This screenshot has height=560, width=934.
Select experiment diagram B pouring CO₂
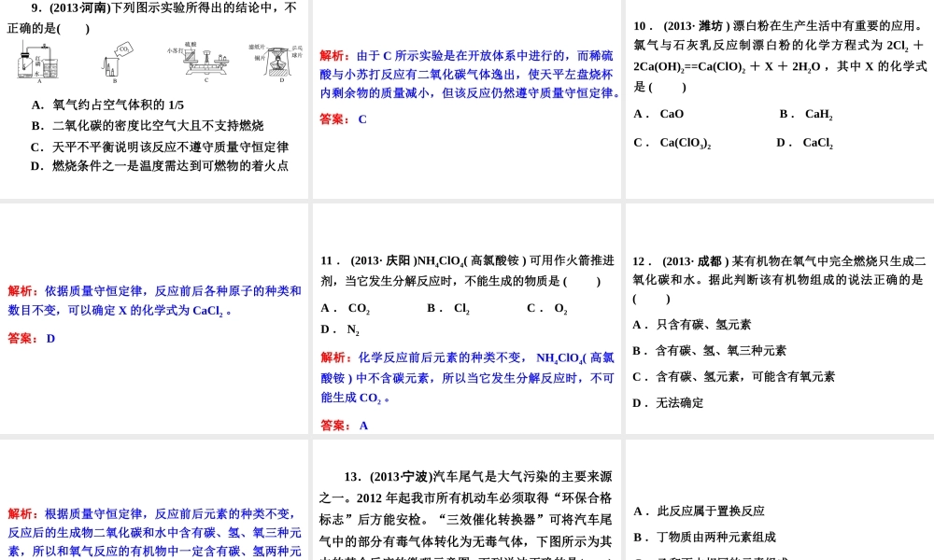click(x=118, y=60)
